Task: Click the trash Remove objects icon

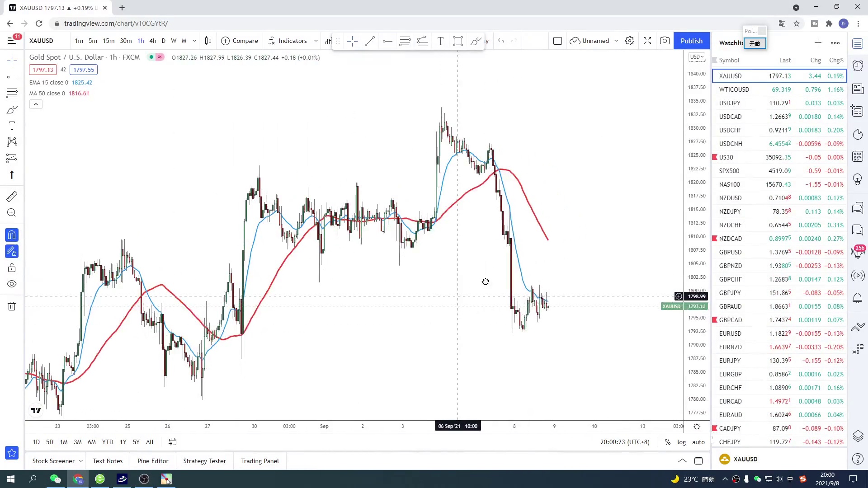Action: [x=12, y=306]
